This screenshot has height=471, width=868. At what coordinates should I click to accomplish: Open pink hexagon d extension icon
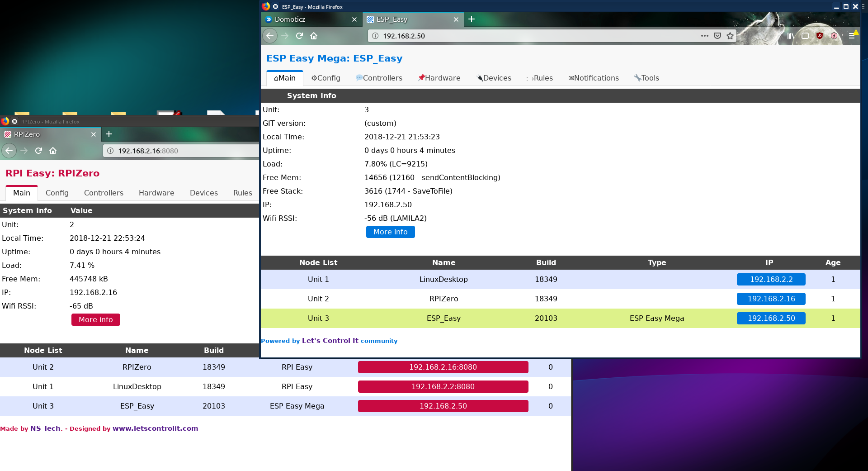point(834,36)
